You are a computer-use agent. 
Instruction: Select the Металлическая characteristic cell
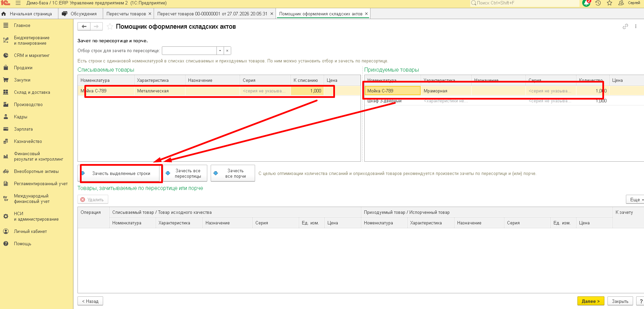point(159,91)
